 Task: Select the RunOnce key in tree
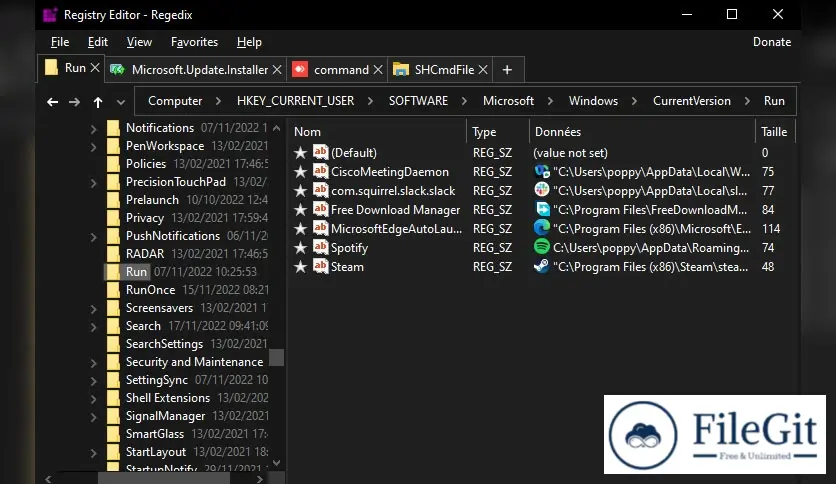150,290
